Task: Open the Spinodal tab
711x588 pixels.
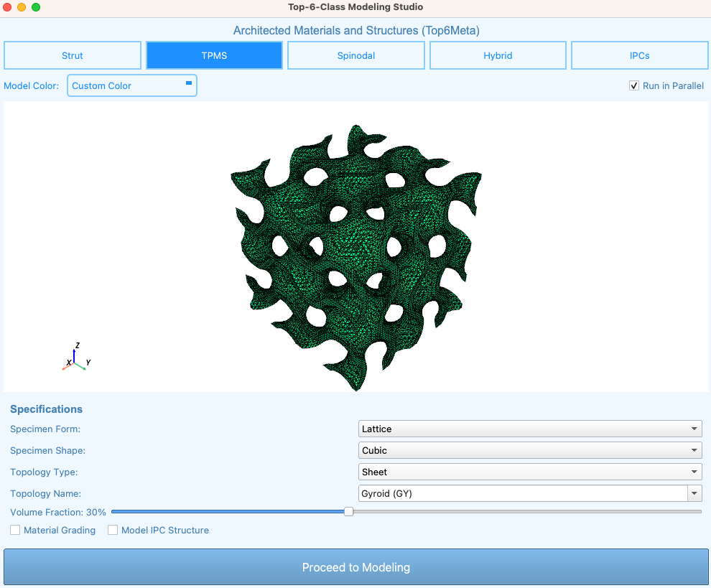Action: (356, 55)
